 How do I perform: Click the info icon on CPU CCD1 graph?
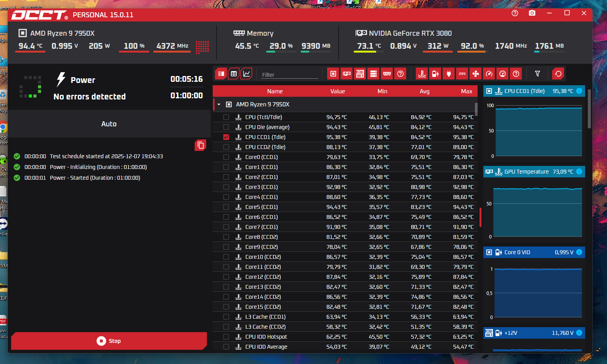pyautogui.click(x=579, y=91)
